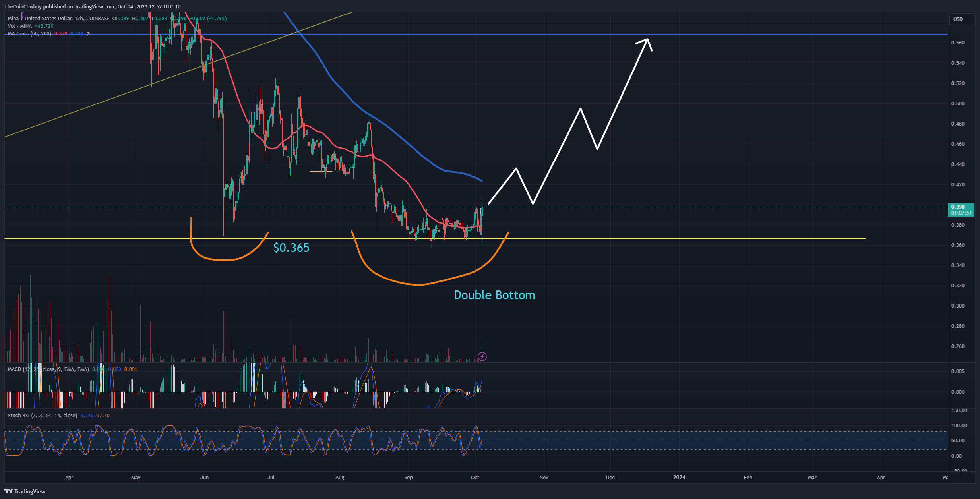Click the Stoch RSI (3, 3, 14, 14, close) legend
This screenshot has width=980, height=499.
point(42,415)
